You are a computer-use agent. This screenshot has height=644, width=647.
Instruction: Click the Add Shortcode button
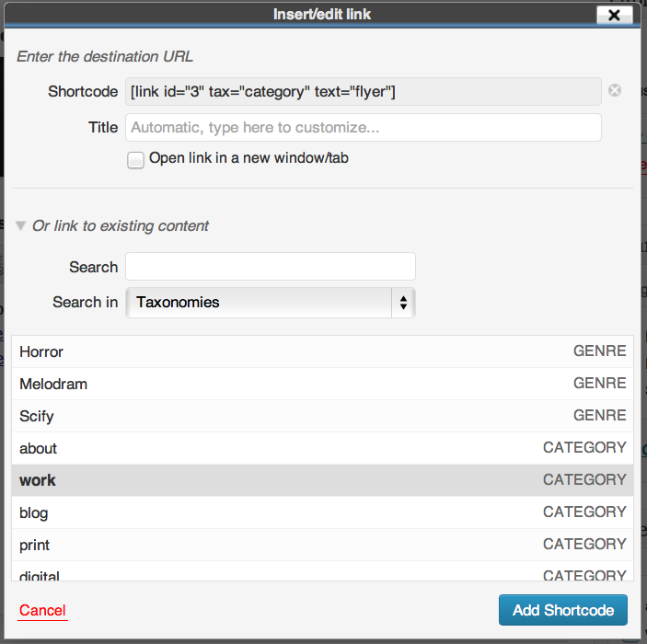tap(563, 610)
